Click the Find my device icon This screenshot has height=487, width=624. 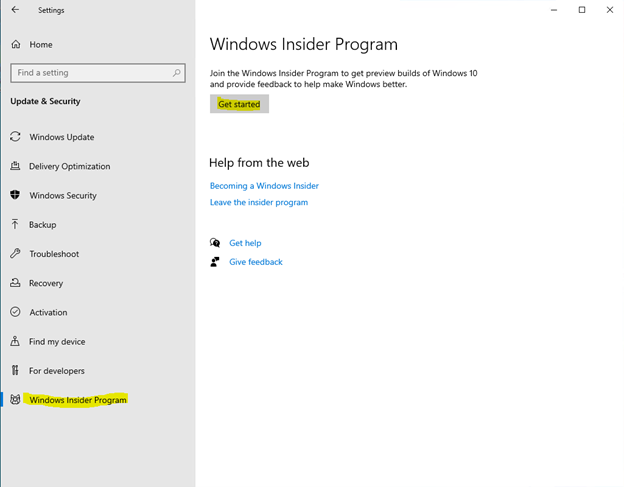tap(15, 341)
